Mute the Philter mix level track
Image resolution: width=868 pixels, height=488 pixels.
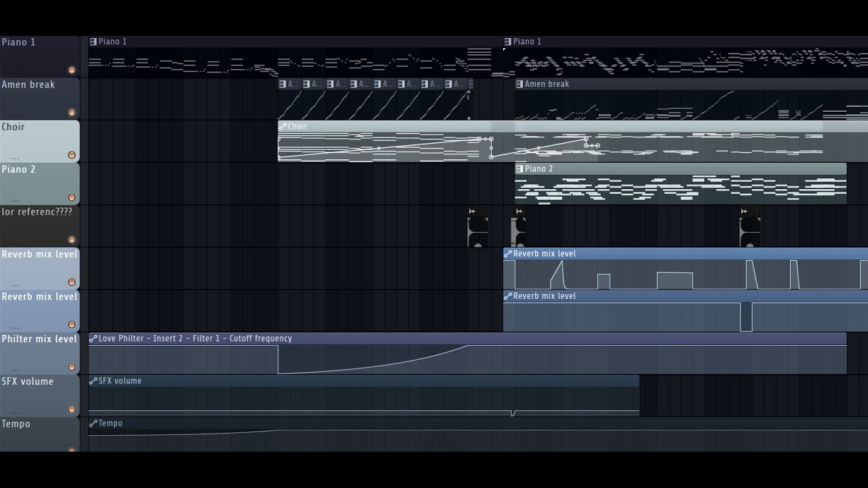click(71, 367)
